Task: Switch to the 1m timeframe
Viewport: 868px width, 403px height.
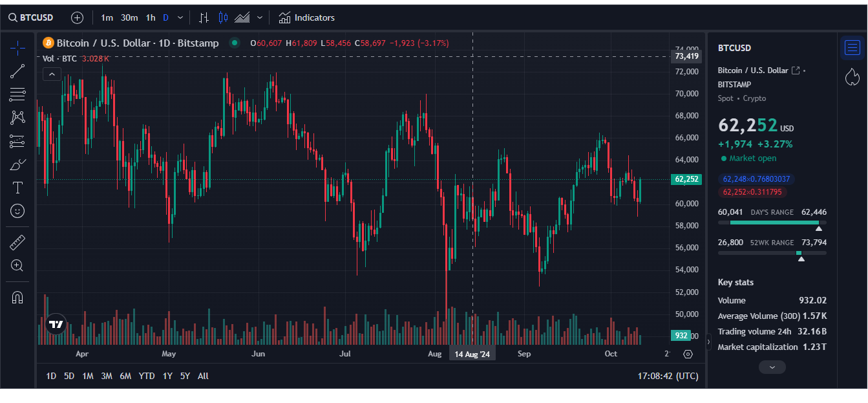Action: (x=107, y=17)
